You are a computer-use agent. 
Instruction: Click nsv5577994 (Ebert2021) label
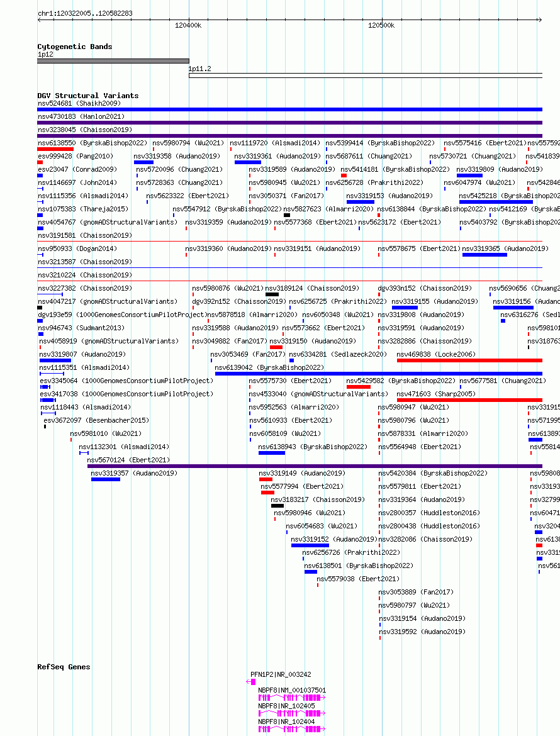tap(302, 486)
